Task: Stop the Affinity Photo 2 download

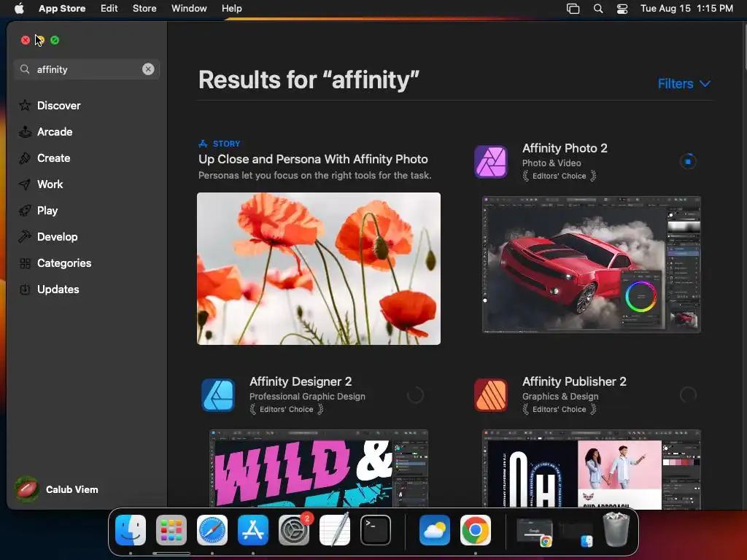Action: click(x=687, y=161)
